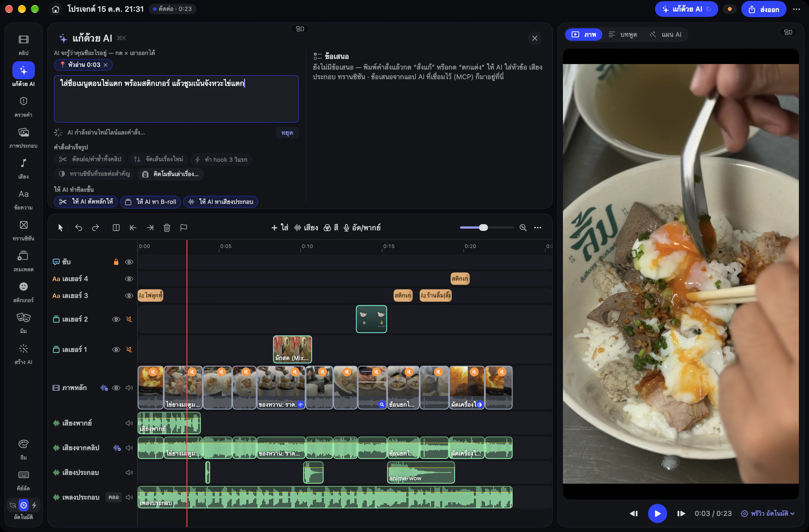Open the คลิป panel in sidebar
Image resolution: width=809 pixels, height=532 pixels.
(x=23, y=45)
